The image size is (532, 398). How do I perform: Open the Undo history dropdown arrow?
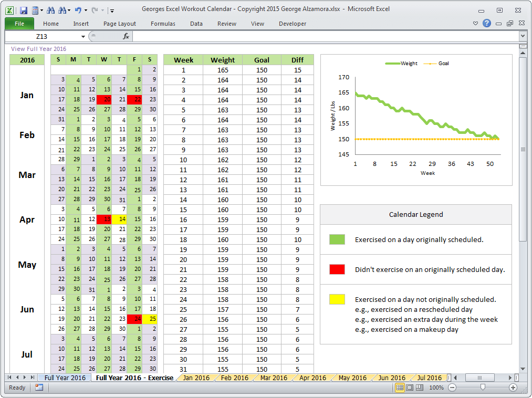[86, 11]
